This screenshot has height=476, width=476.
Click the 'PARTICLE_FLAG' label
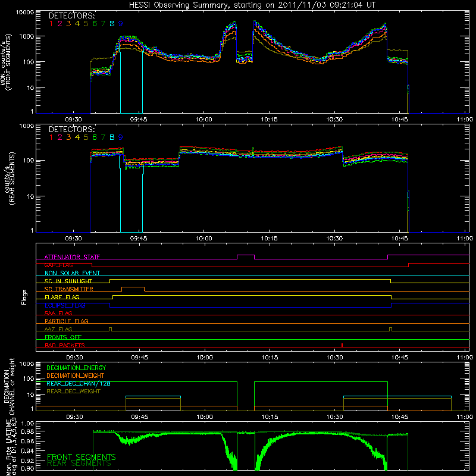click(x=67, y=321)
